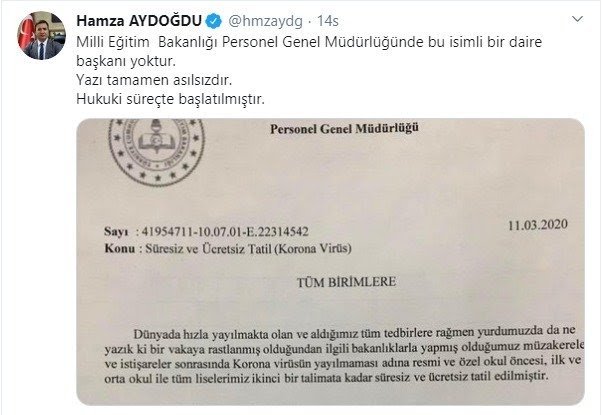Click the Turkish flag in the avatar photo
602x415 pixels.
[26, 31]
